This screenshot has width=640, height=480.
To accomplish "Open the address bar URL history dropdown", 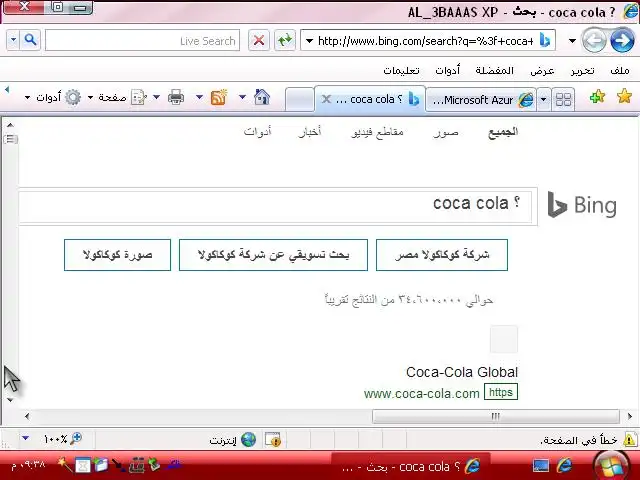I will click(x=309, y=40).
